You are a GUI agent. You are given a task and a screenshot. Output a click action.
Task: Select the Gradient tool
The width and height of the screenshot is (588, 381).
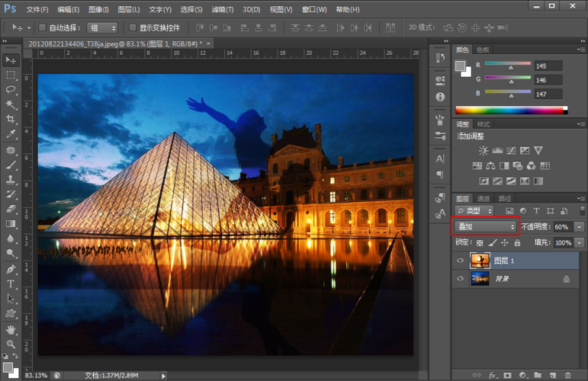(x=11, y=224)
